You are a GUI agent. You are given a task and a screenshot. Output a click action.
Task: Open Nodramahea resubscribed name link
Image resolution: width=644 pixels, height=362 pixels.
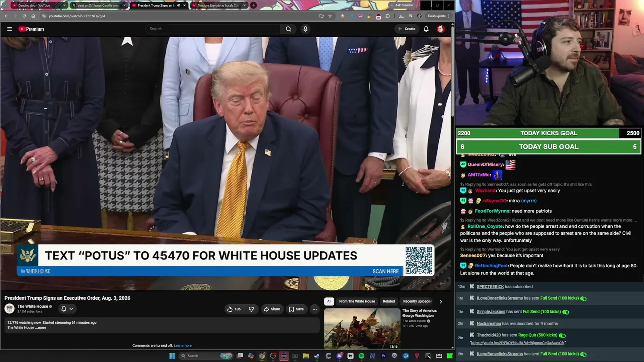[489, 324]
